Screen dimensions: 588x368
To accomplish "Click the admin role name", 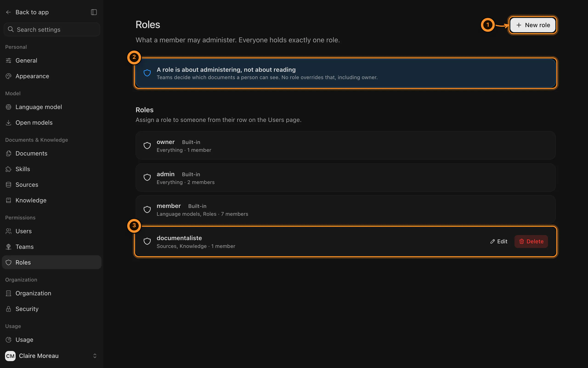I will click(x=166, y=174).
